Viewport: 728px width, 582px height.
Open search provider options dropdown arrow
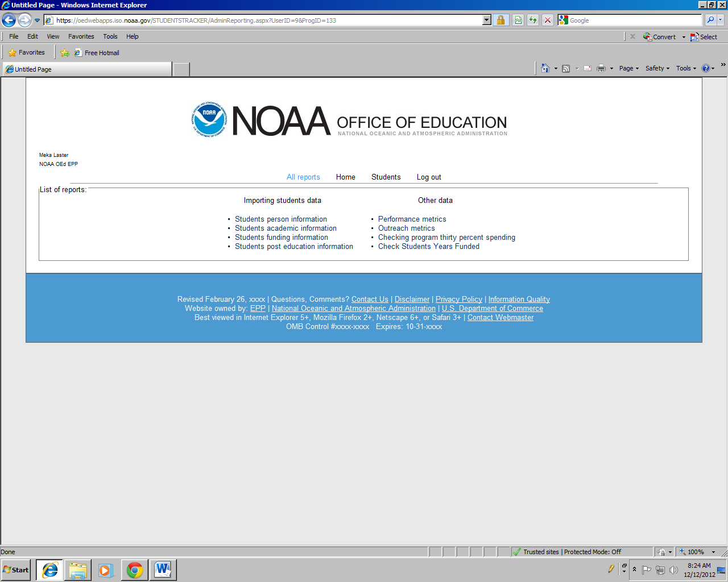click(721, 20)
